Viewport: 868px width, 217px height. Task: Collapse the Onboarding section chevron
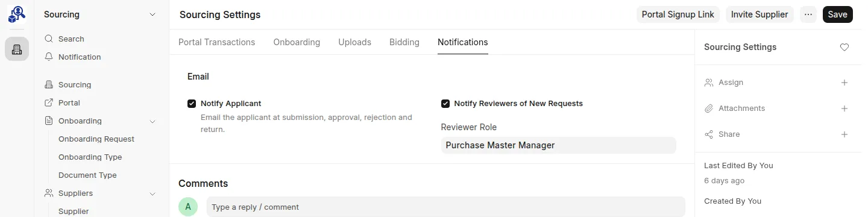(153, 121)
